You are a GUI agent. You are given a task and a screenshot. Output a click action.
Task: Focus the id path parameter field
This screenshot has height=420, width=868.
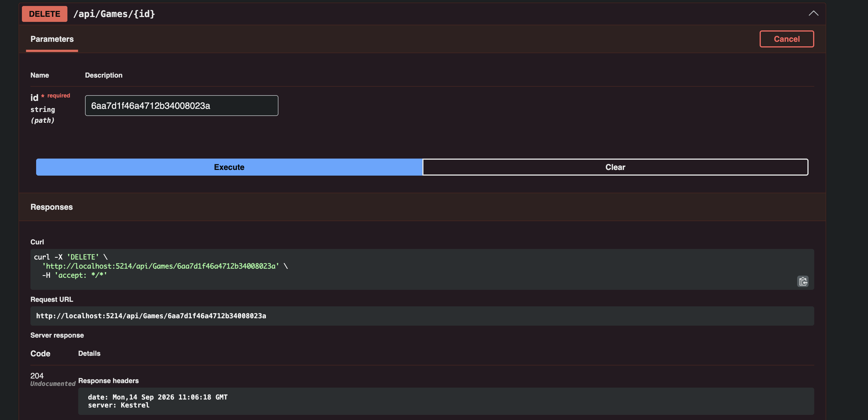coord(182,106)
